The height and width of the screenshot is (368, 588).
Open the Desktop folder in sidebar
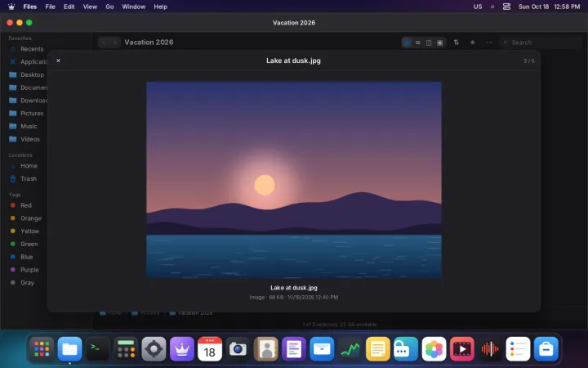tap(27, 74)
